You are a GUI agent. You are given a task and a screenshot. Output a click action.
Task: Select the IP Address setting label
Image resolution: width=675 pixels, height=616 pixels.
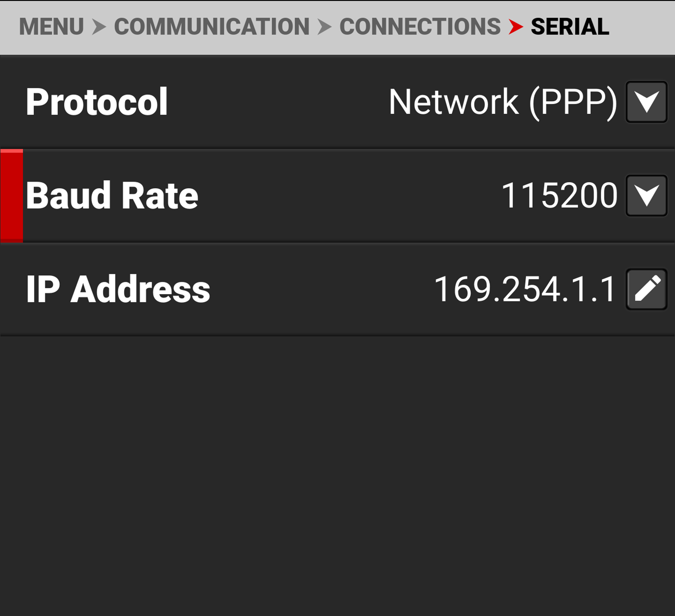(x=118, y=289)
